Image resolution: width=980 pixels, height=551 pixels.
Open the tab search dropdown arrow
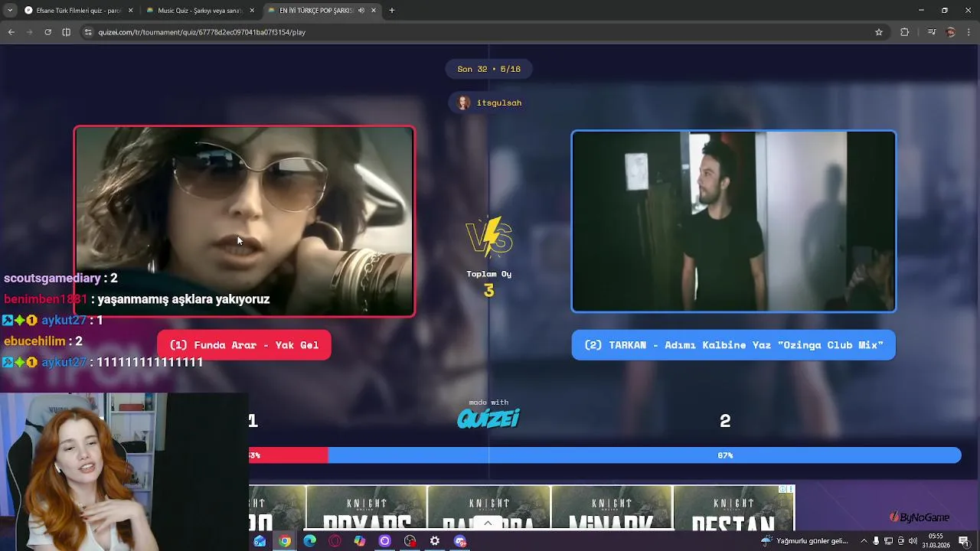[10, 11]
